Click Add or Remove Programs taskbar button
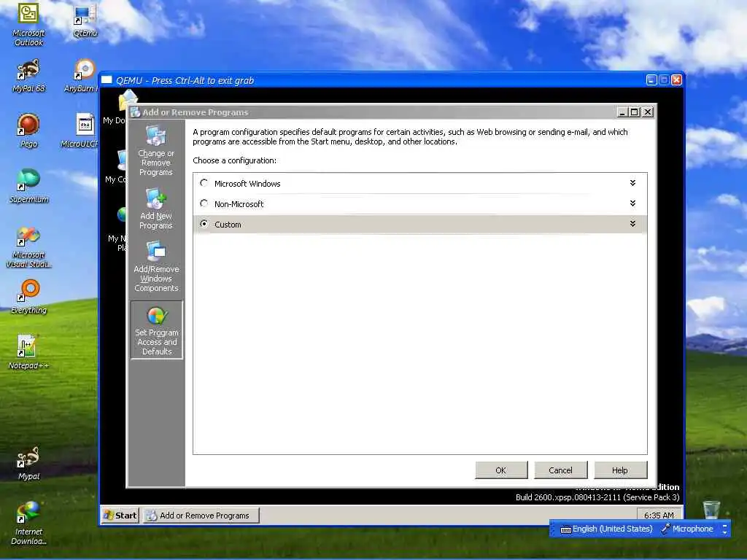This screenshot has height=560, width=747. point(201,516)
